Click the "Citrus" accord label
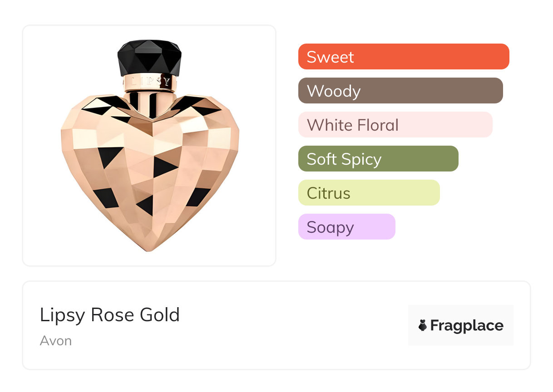The width and height of the screenshot is (553, 392). pos(328,193)
